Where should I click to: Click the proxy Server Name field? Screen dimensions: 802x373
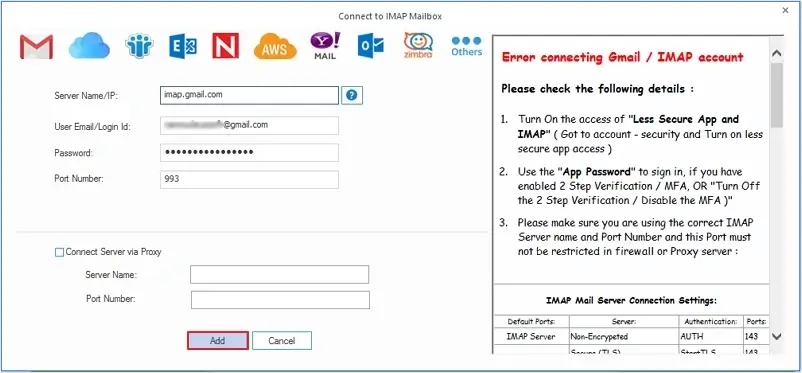click(279, 275)
